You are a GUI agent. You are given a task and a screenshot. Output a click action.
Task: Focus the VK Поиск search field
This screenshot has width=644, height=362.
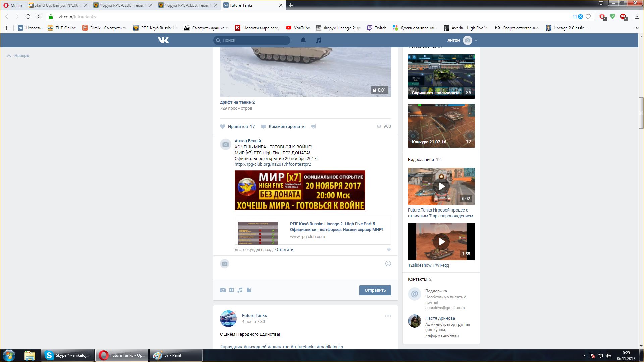252,40
